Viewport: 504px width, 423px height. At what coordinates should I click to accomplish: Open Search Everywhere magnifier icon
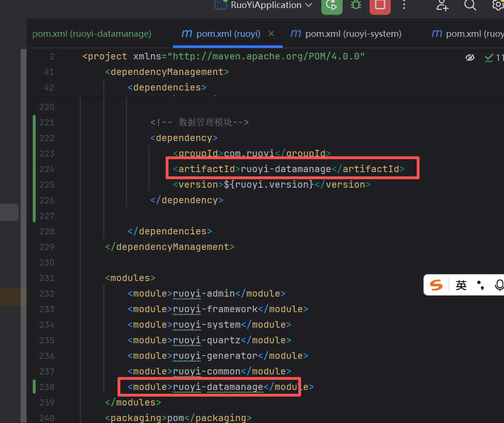[x=470, y=5]
